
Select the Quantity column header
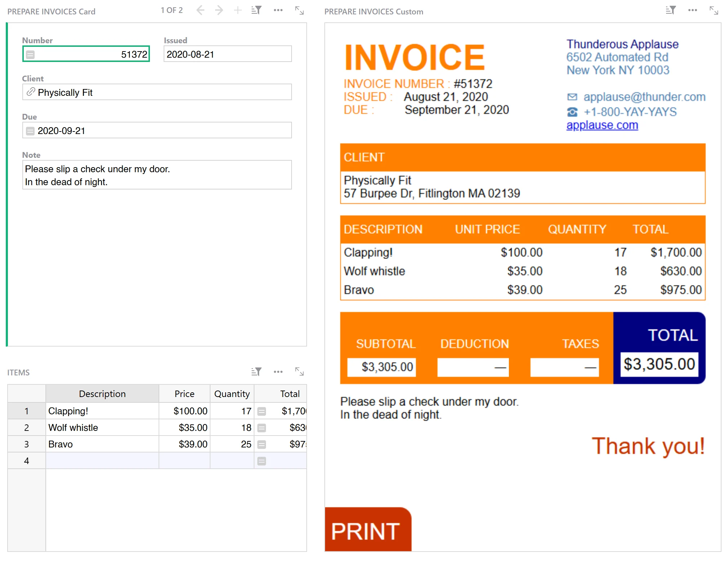click(x=232, y=394)
